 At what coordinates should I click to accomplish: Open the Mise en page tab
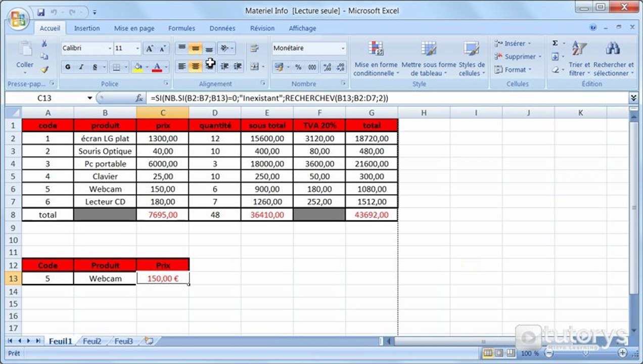134,28
